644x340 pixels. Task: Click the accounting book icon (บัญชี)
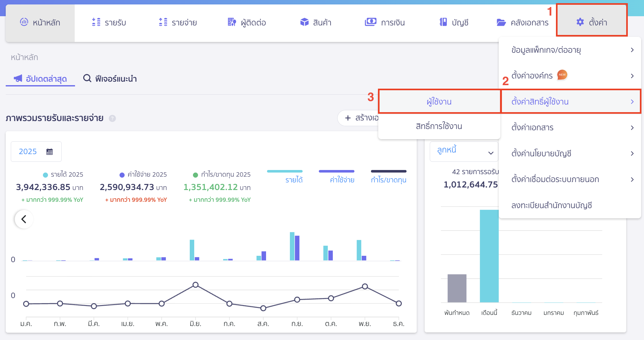tap(443, 22)
